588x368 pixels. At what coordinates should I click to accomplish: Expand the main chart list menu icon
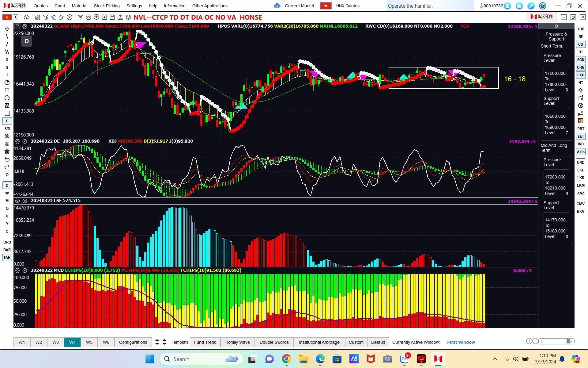[17, 26]
